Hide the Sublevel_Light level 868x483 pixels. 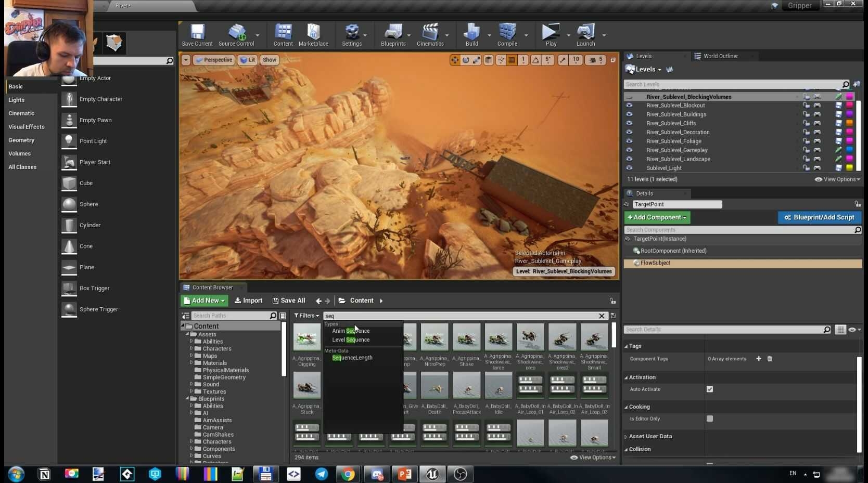[629, 168]
